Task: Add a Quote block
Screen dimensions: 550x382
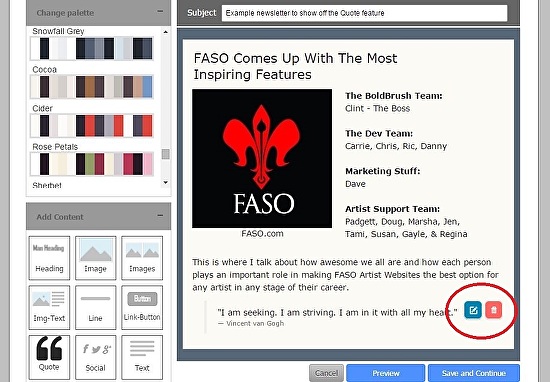Action: click(x=49, y=357)
